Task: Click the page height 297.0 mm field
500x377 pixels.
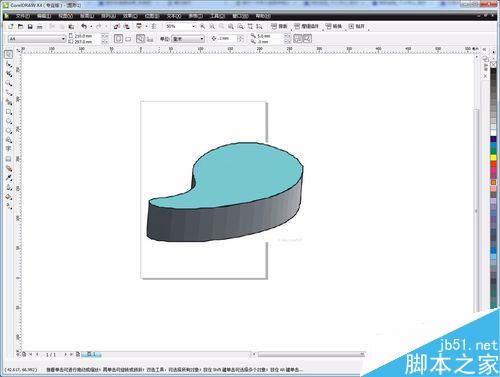Action: pyautogui.click(x=87, y=42)
